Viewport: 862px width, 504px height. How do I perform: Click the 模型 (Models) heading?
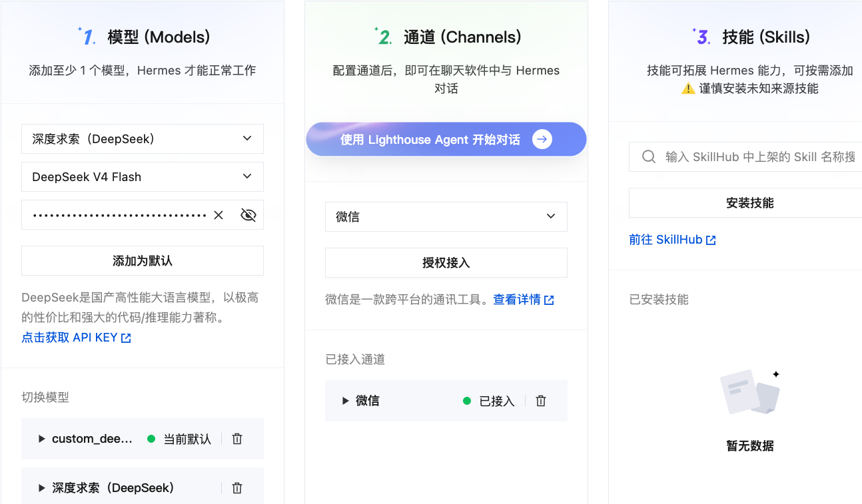click(159, 37)
